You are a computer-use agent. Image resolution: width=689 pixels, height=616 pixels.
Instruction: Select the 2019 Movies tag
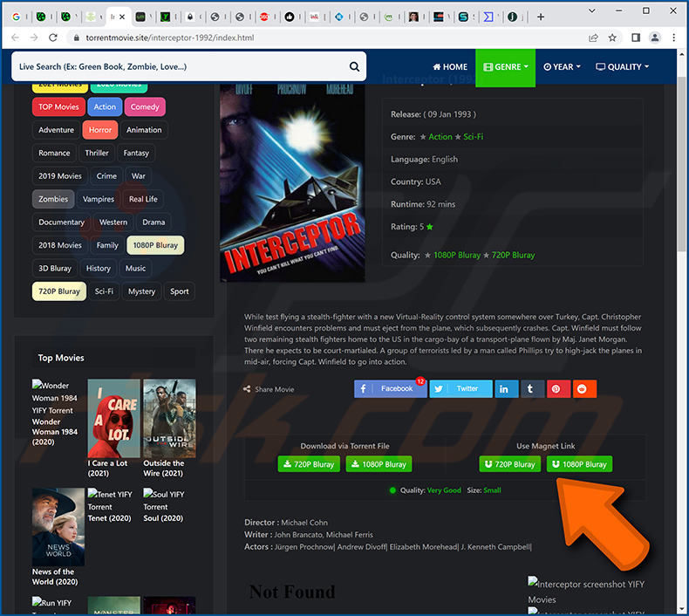pyautogui.click(x=60, y=176)
